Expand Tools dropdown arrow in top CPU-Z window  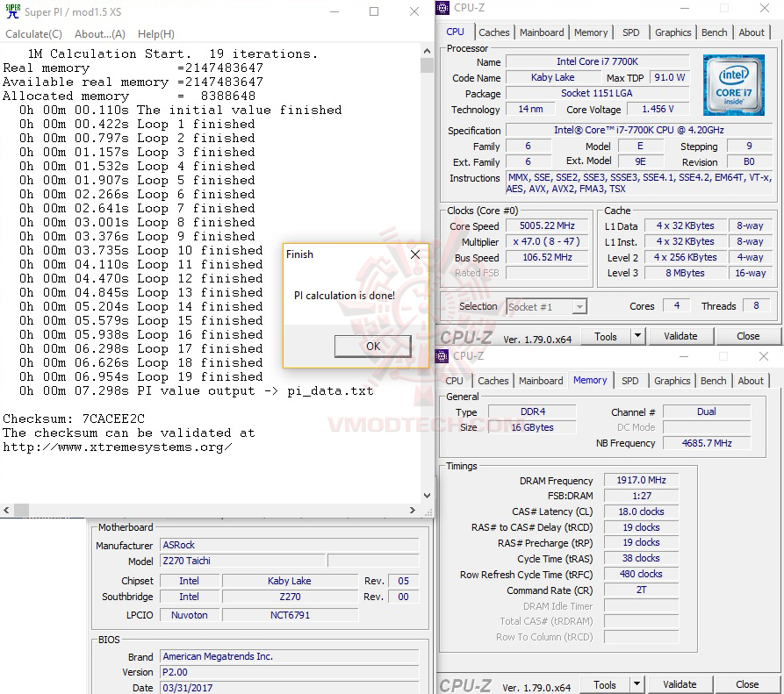[637, 336]
